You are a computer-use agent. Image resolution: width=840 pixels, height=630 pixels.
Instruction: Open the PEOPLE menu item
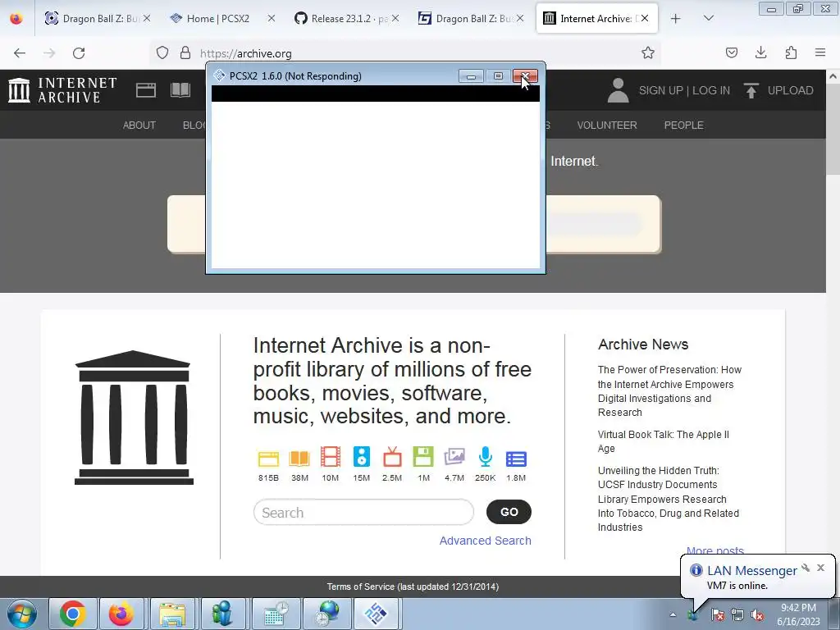tap(683, 125)
